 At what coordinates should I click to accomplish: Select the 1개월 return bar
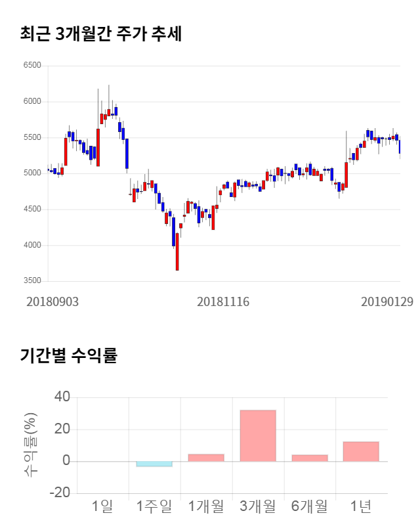206,457
